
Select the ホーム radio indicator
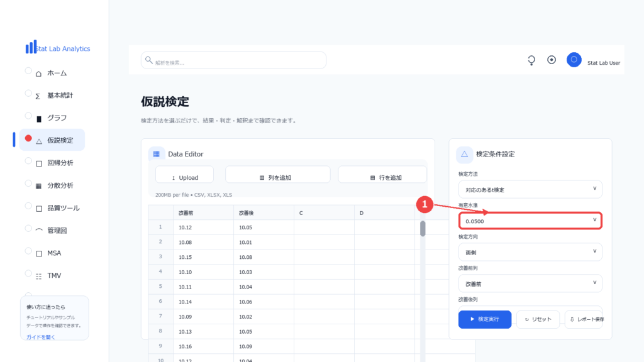coord(28,70)
